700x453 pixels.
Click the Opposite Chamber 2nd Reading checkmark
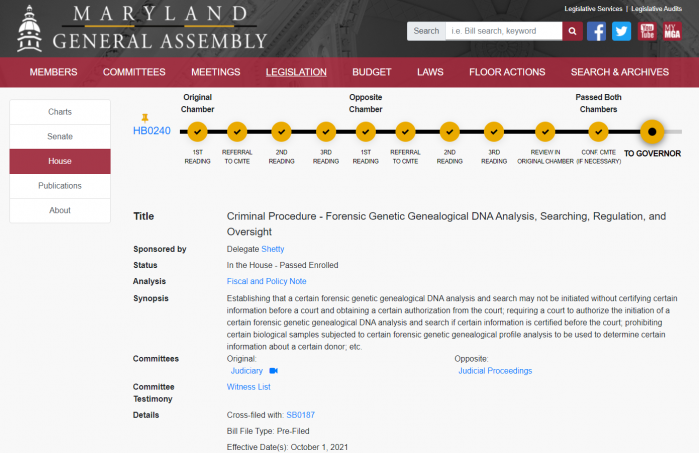(450, 132)
